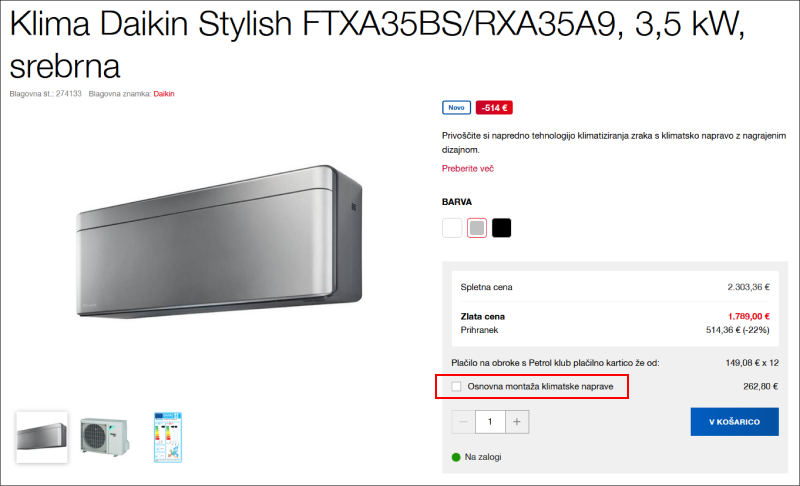Click the Zlata cena price 1.789,00 €
This screenshot has width=800, height=486.
[x=748, y=317]
